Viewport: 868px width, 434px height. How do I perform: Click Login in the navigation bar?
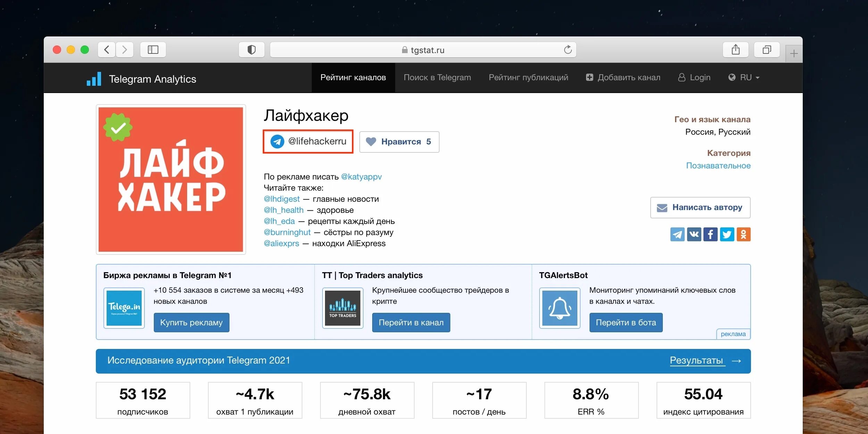click(x=694, y=77)
